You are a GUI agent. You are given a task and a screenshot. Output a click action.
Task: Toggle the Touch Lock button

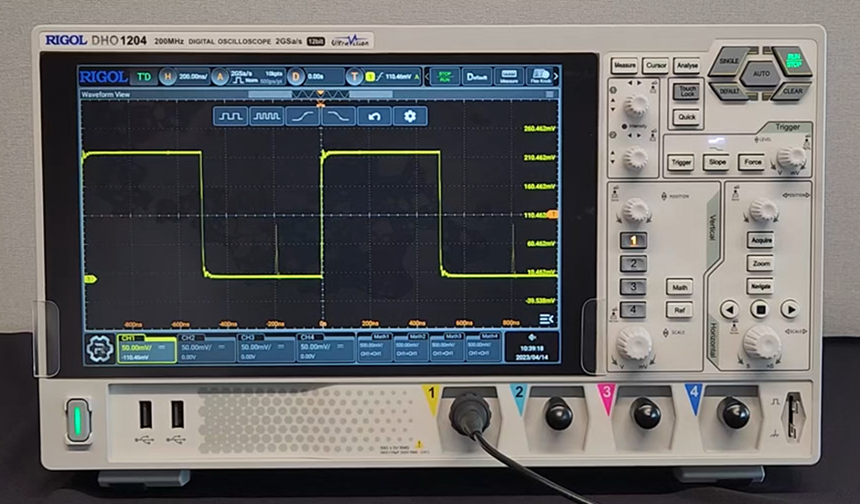click(687, 91)
